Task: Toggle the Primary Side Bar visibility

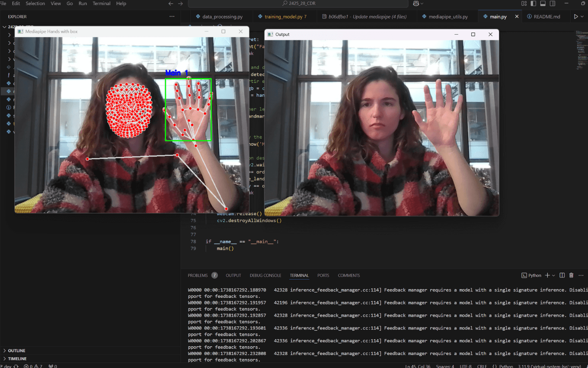Action: [x=534, y=3]
